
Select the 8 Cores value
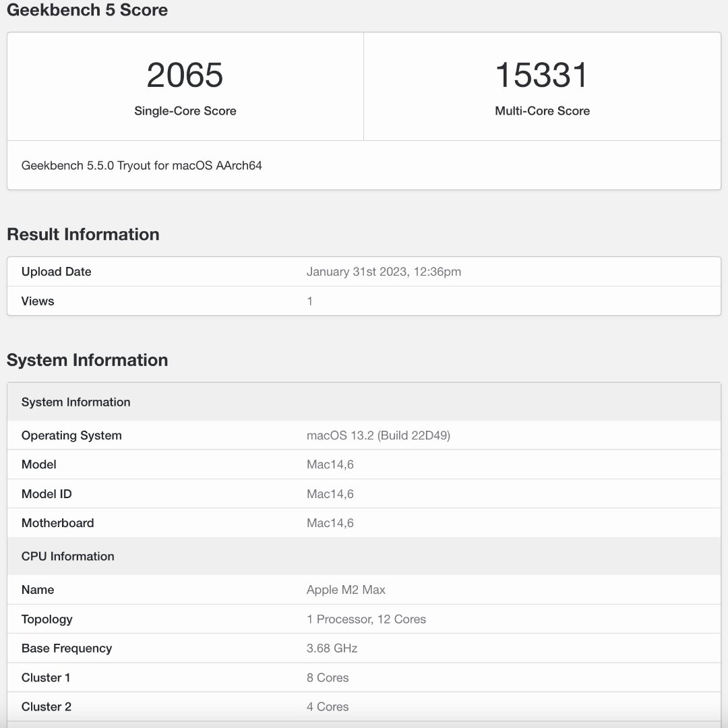click(x=328, y=678)
